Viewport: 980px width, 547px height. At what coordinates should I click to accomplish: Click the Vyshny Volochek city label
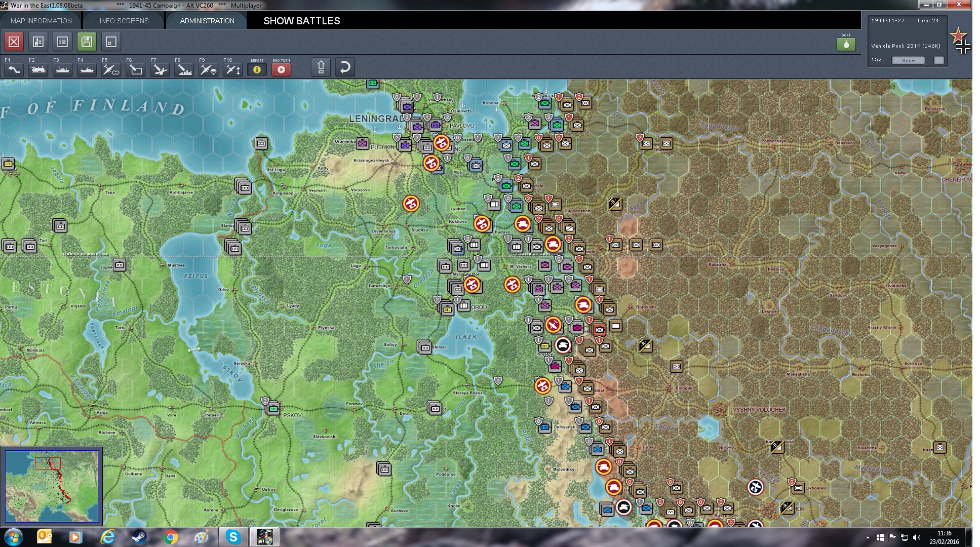[759, 410]
